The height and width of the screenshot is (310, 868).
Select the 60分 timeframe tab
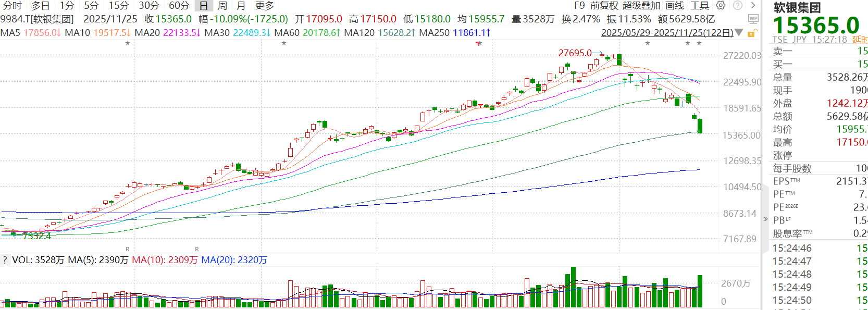[x=179, y=6]
